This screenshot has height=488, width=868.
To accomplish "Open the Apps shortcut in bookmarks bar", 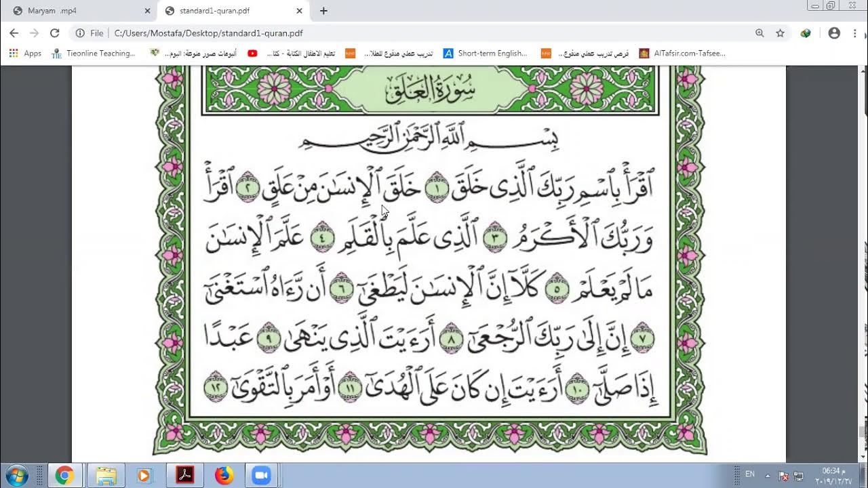I will [x=25, y=53].
